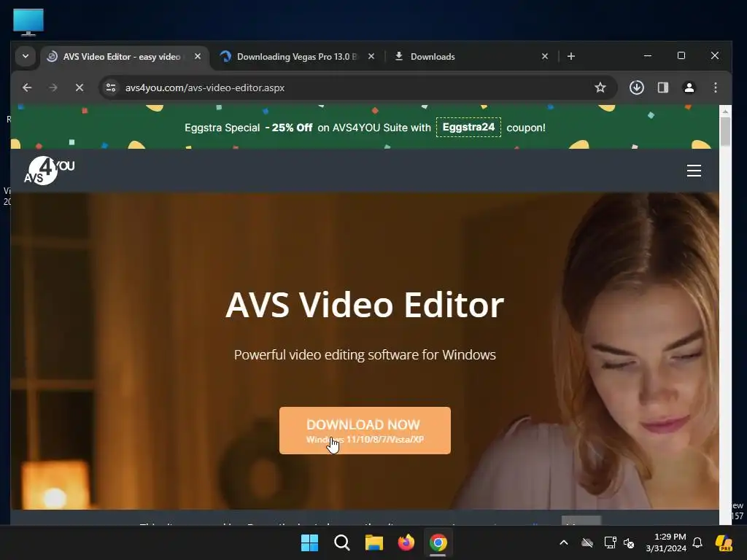Viewport: 747px width, 560px height.
Task: Select the Eggstra24 coupon code
Action: click(468, 127)
